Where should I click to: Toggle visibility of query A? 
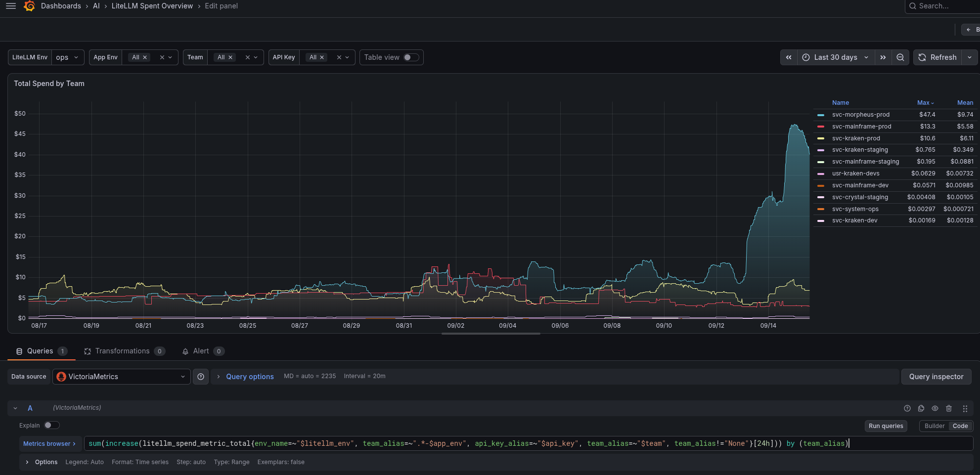pyautogui.click(x=935, y=408)
